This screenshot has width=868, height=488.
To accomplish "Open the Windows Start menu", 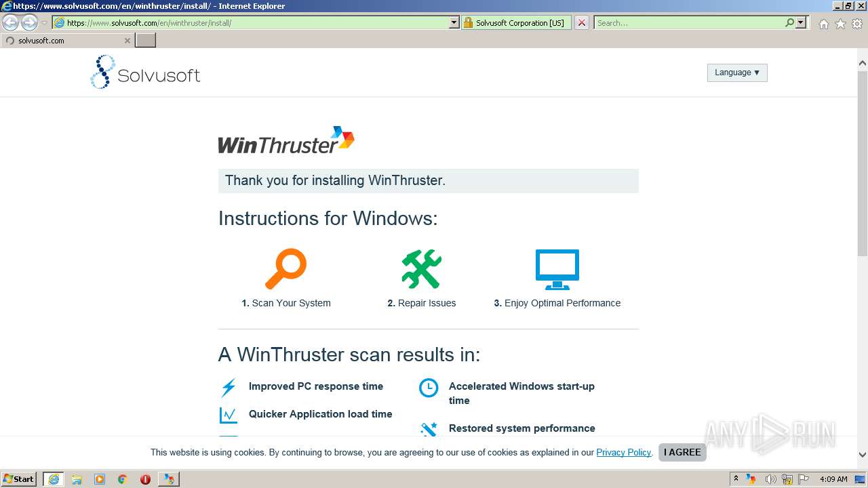I will [x=19, y=479].
